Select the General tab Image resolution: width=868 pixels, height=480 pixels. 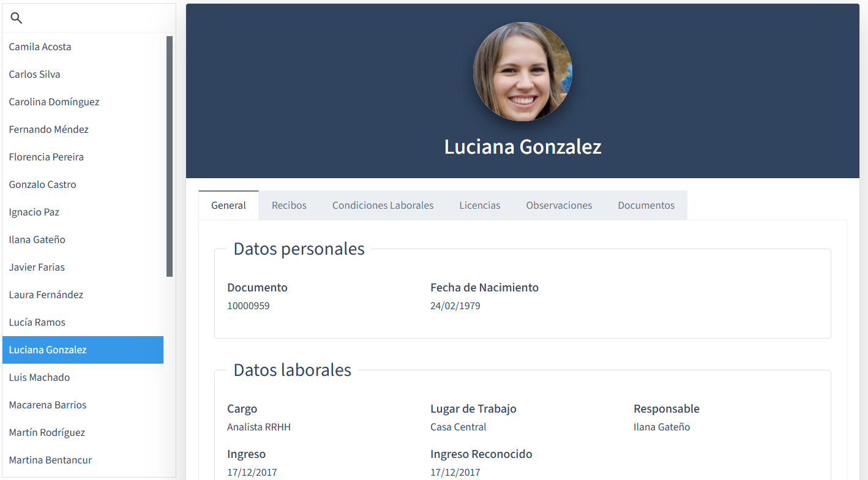coord(228,206)
